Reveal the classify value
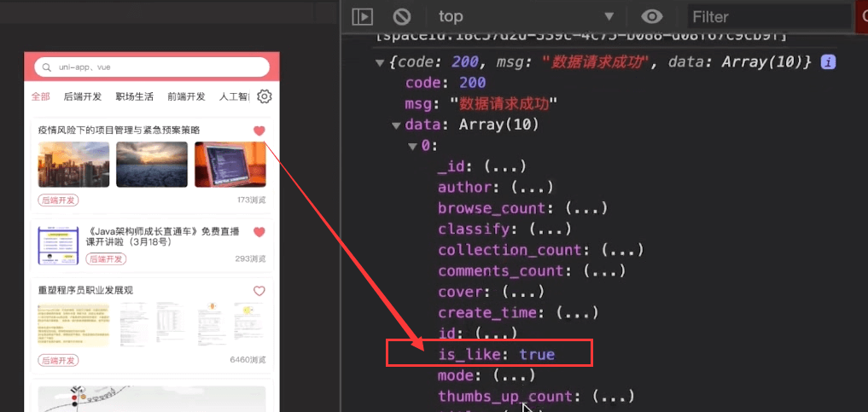 [x=549, y=229]
